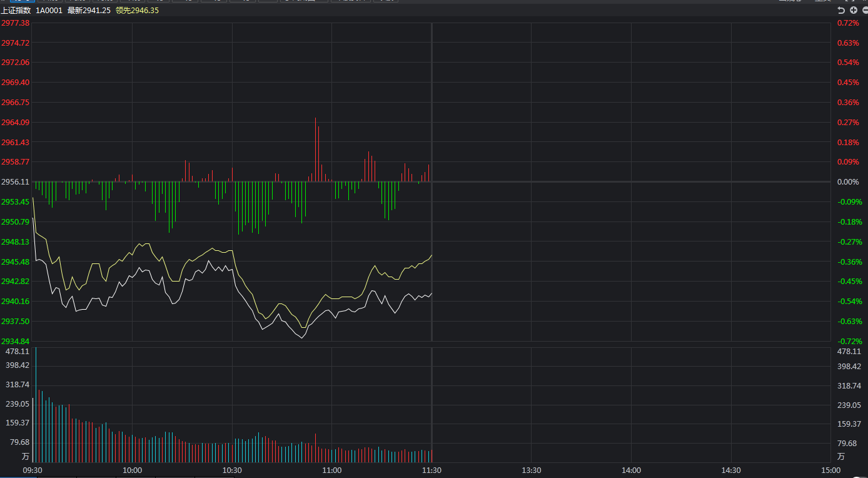868x478 pixels.
Task: Click the tall opening volume bar
Action: 36,405
